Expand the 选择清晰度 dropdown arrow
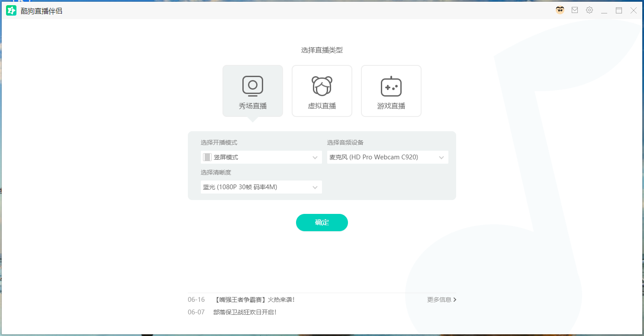 pyautogui.click(x=315, y=187)
